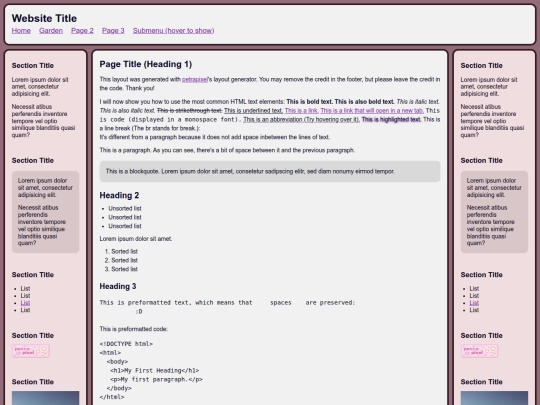This screenshot has height=405, width=540.
Task: Go to the Garden page link
Action: coord(51,31)
